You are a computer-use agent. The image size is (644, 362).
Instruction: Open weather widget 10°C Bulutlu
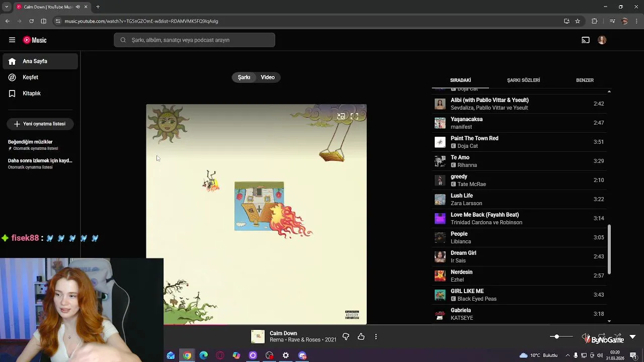538,355
